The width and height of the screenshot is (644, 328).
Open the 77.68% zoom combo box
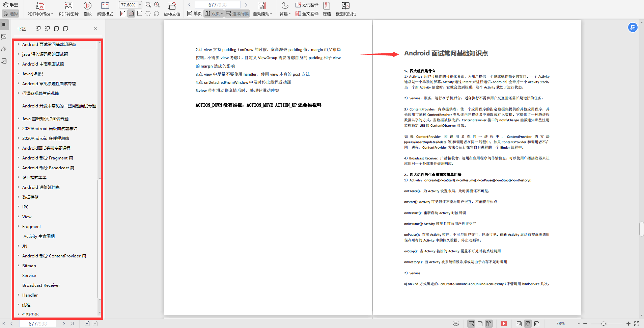pos(130,5)
